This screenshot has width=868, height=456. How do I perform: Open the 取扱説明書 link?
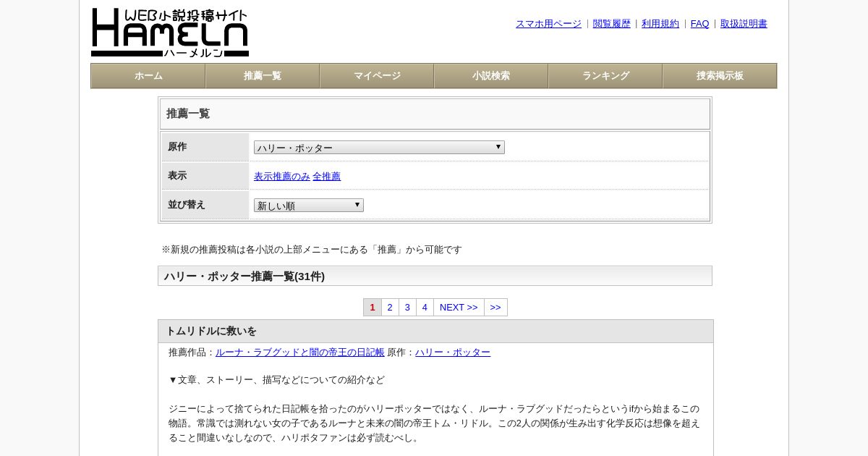pos(744,24)
